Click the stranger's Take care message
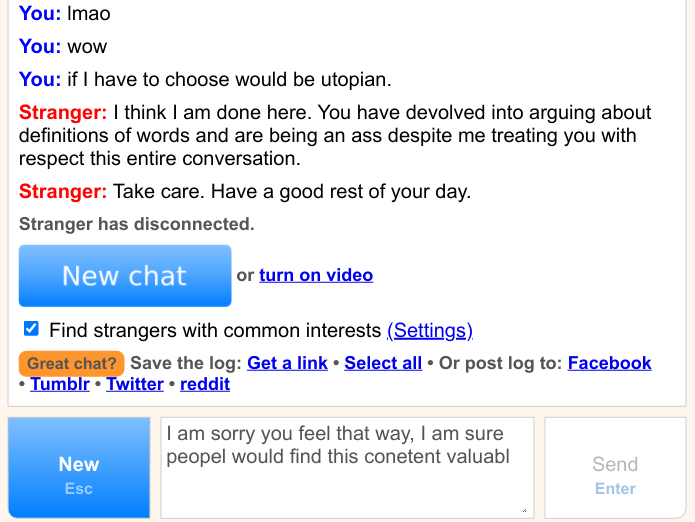695x522 pixels. [291, 192]
